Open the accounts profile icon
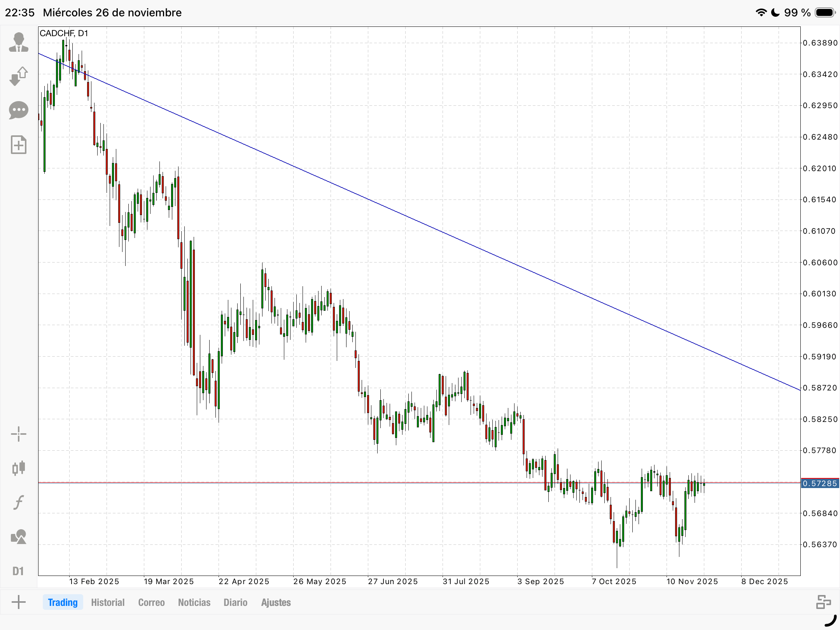 coord(18,42)
